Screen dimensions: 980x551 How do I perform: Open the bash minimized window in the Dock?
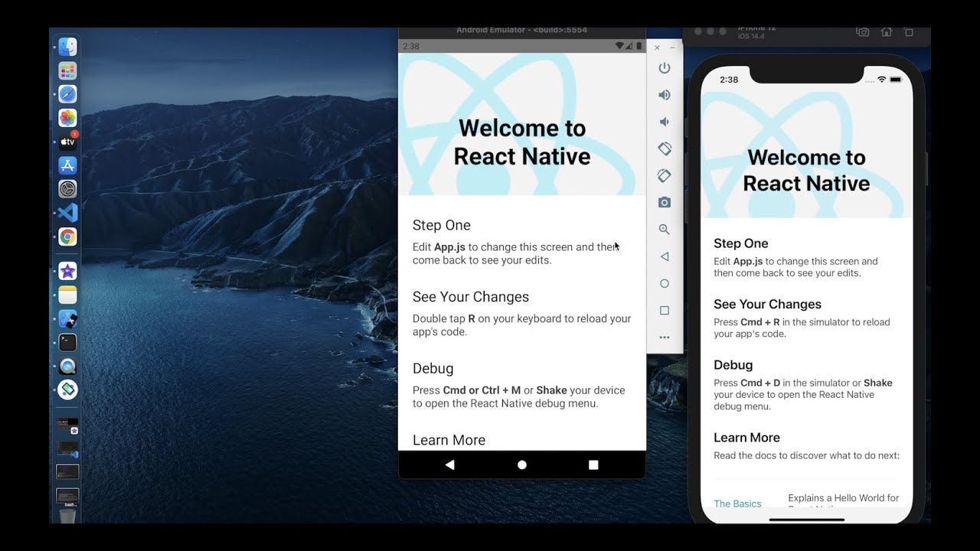tap(67, 497)
